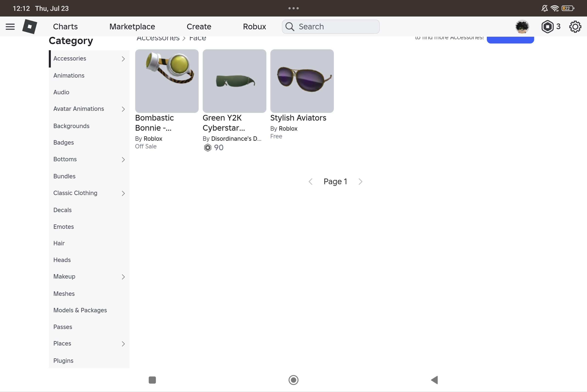Select the Backgrounds category
Image resolution: width=587 pixels, height=392 pixels.
point(89,126)
